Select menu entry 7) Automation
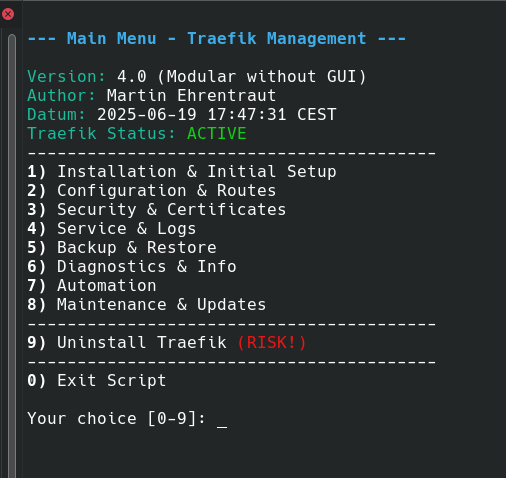 [92, 286]
